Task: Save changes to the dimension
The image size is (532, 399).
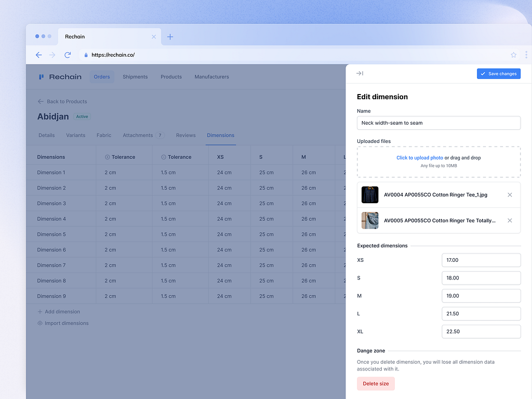Action: [498, 73]
